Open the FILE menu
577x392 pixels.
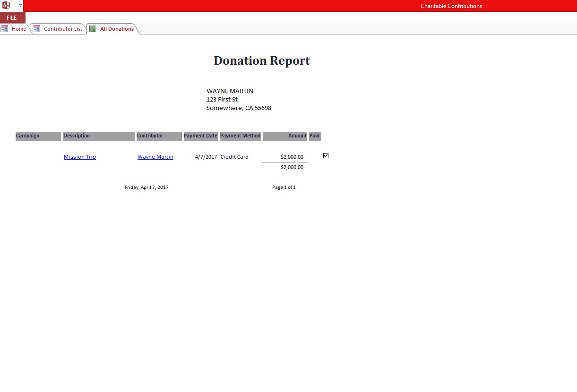tap(12, 17)
